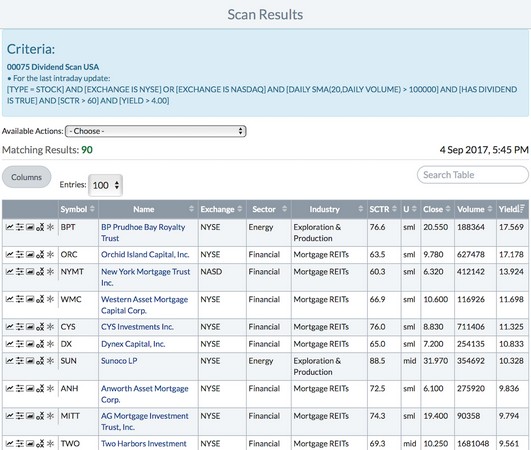Open line chart icon for TWO row
This screenshot has width=531, height=450.
click(x=10, y=444)
